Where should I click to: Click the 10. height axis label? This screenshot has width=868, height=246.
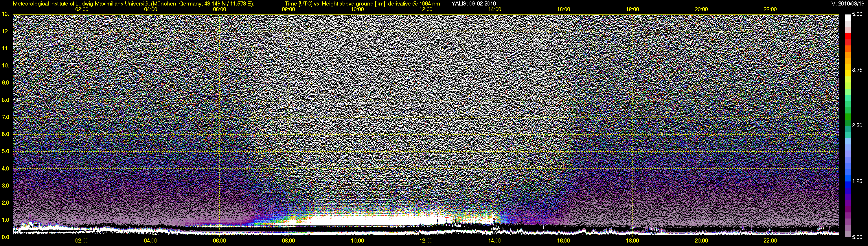point(5,66)
